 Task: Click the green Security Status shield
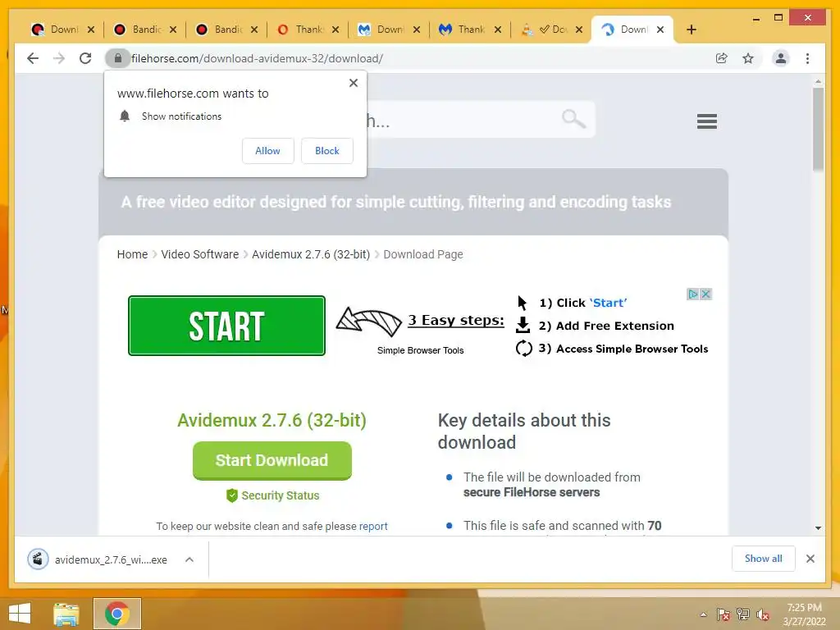coord(231,495)
